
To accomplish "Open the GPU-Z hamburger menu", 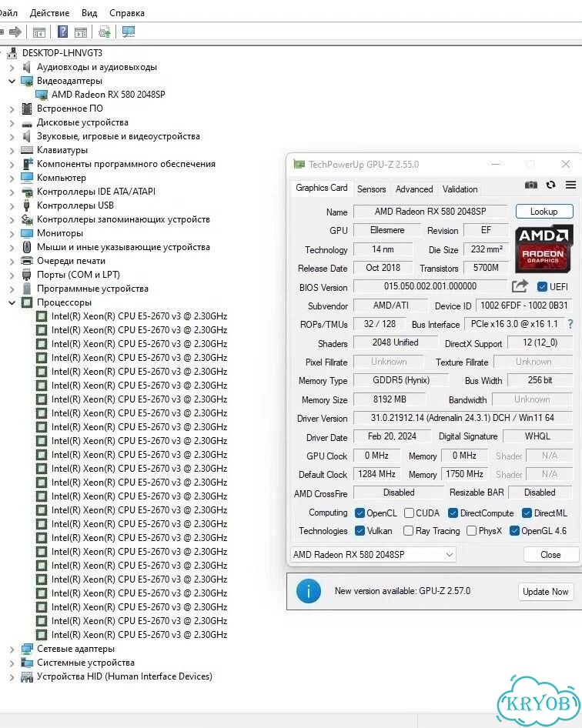I will (571, 185).
